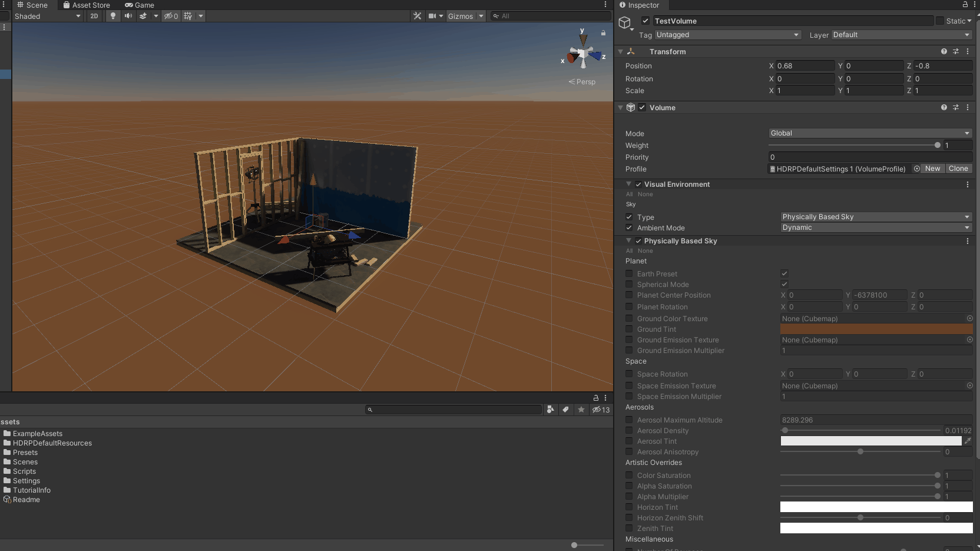Disable the Volume component checkbox

pos(642,107)
